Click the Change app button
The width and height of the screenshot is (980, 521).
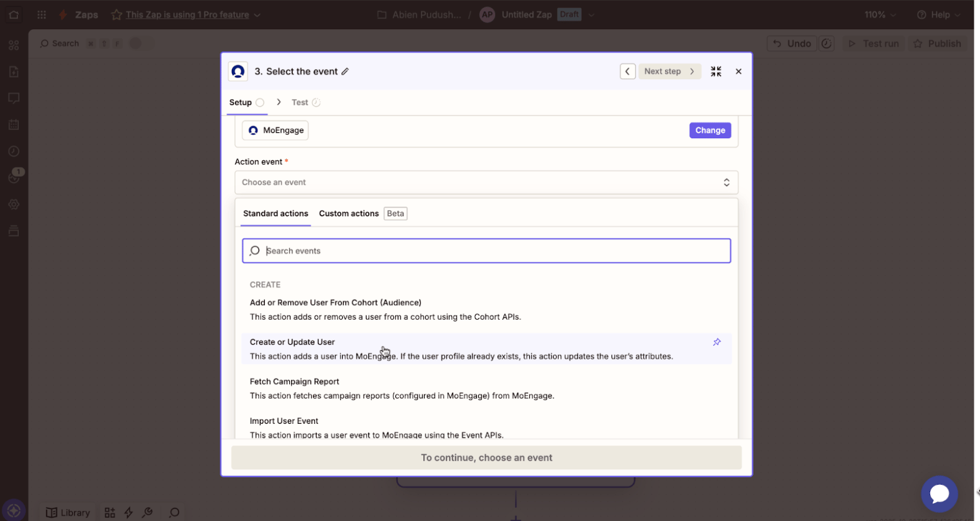(x=710, y=130)
